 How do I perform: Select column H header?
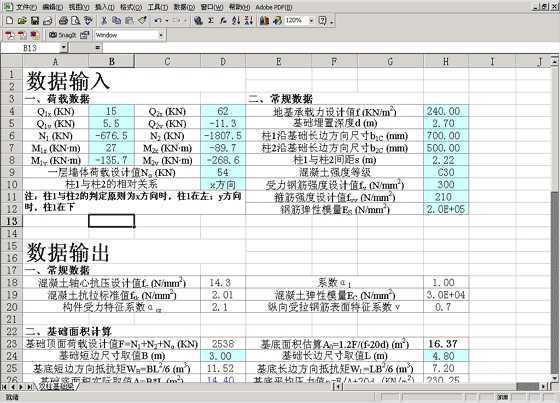pos(446,61)
